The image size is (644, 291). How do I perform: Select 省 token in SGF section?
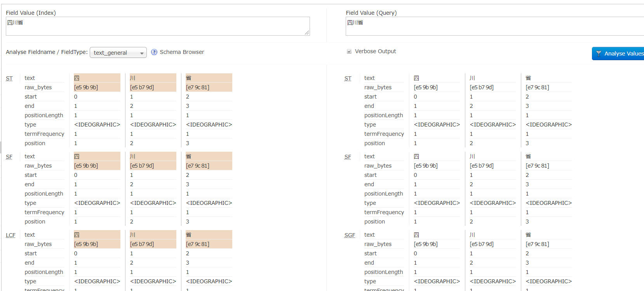[528, 235]
